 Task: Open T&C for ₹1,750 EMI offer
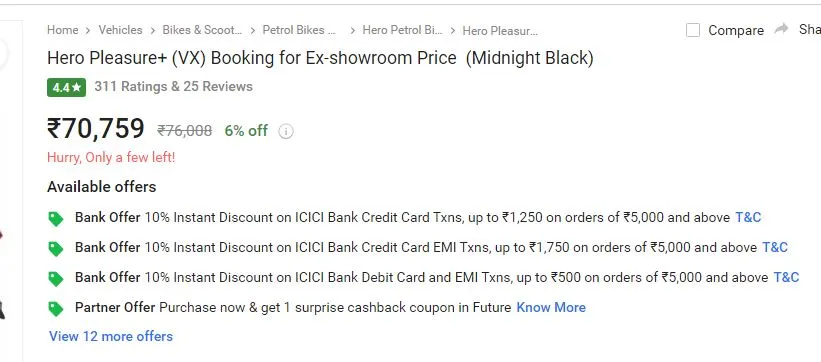coord(775,247)
